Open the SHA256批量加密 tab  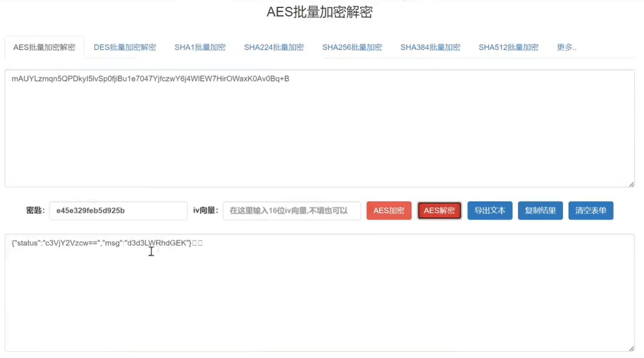[x=352, y=47]
